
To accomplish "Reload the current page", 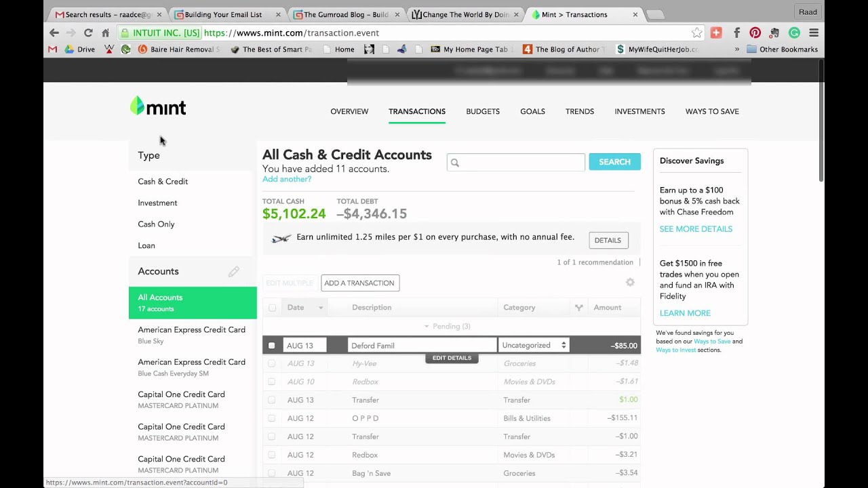I will [88, 33].
